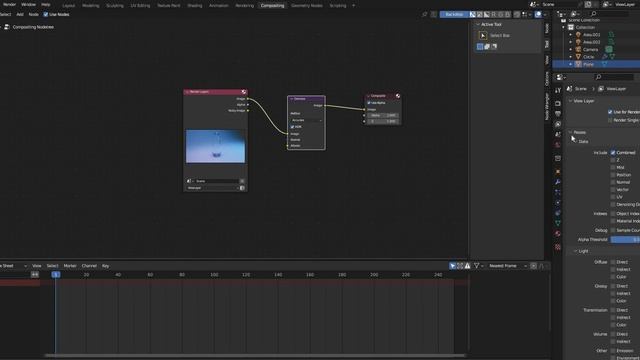Click the properties editor search field

614,77
